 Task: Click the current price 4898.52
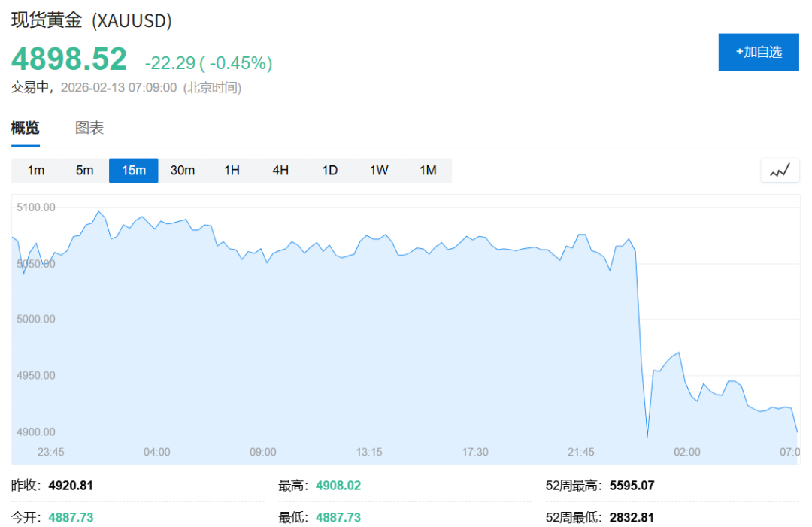pyautogui.click(x=69, y=59)
